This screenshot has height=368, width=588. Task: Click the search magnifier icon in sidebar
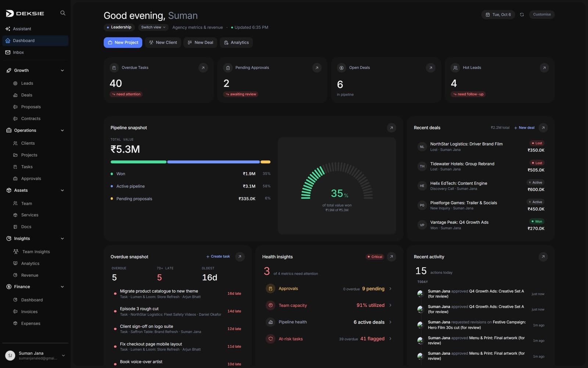click(x=63, y=13)
